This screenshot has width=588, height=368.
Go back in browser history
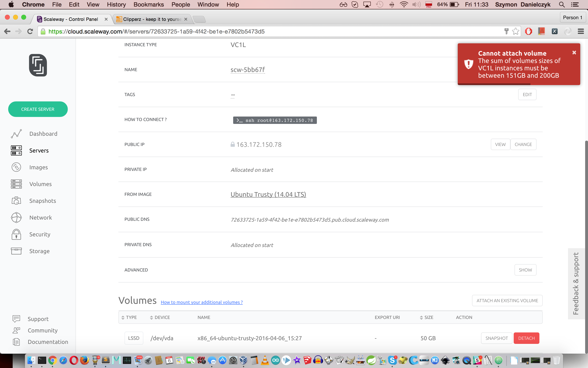point(7,31)
